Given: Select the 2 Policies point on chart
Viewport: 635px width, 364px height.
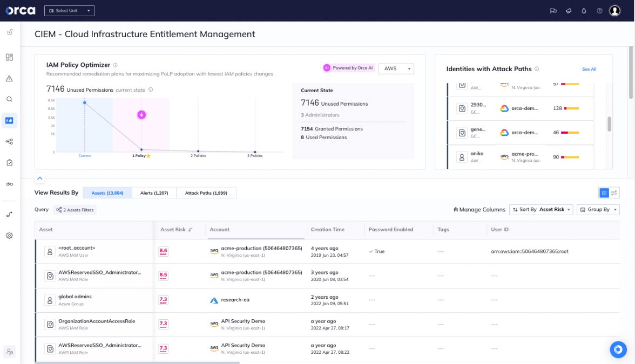Looking at the screenshot, I should [198, 151].
